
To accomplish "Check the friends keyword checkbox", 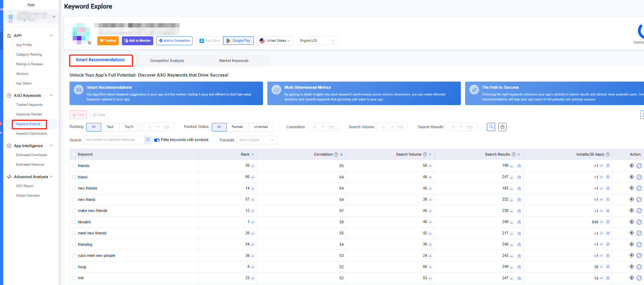I will click(74, 166).
